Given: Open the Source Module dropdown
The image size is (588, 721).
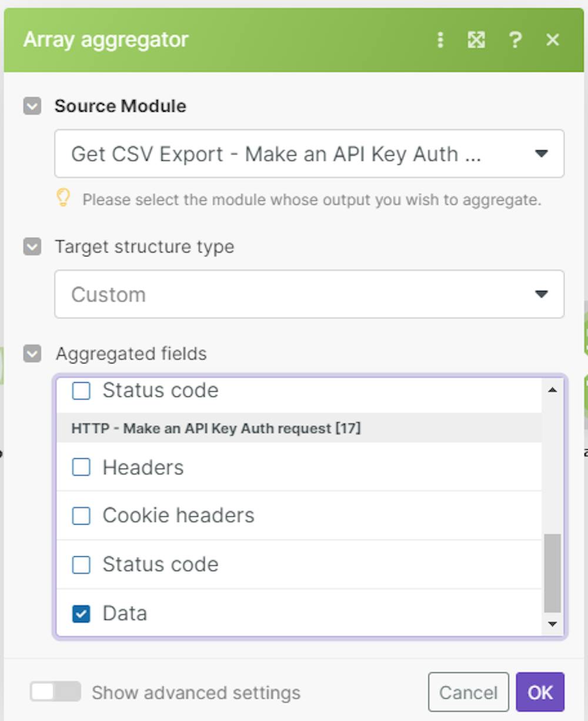Looking at the screenshot, I should pyautogui.click(x=309, y=154).
